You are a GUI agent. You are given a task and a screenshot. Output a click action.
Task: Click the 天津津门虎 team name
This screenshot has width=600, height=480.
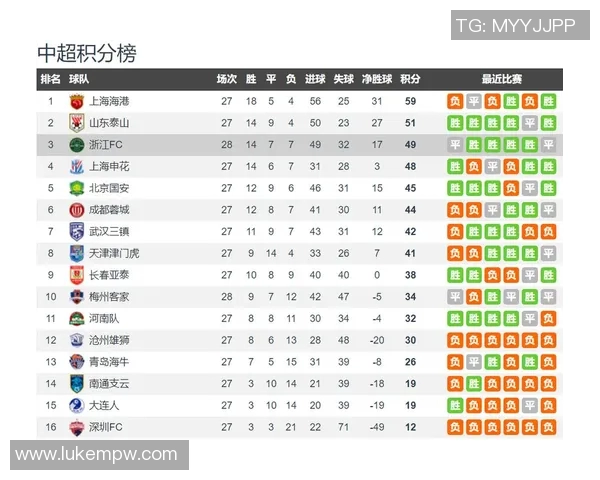tap(114, 253)
